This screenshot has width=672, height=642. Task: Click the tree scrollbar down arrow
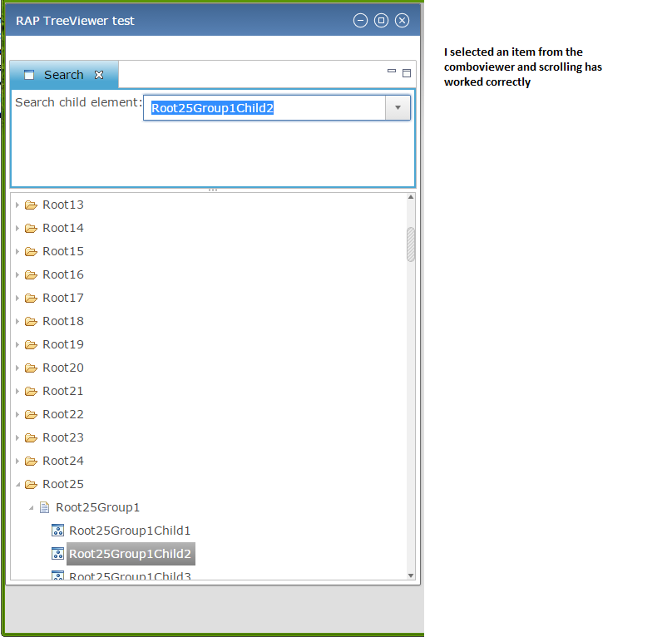point(411,575)
